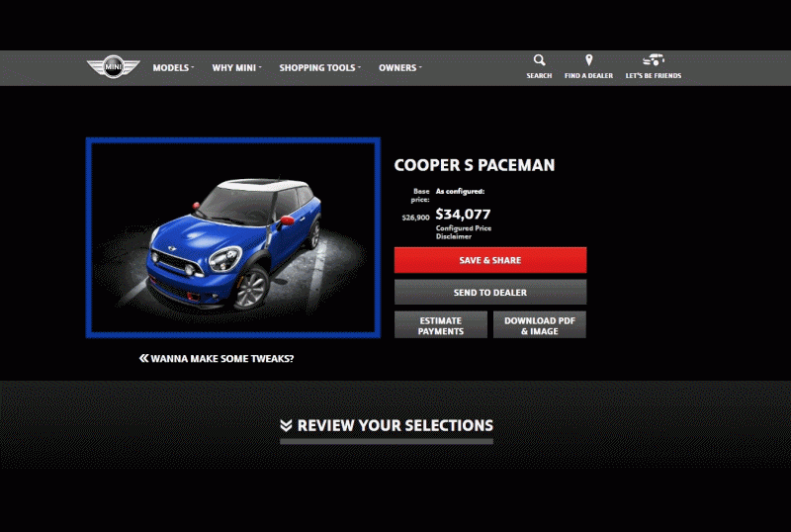
Task: Click the Search label in header
Action: click(539, 76)
